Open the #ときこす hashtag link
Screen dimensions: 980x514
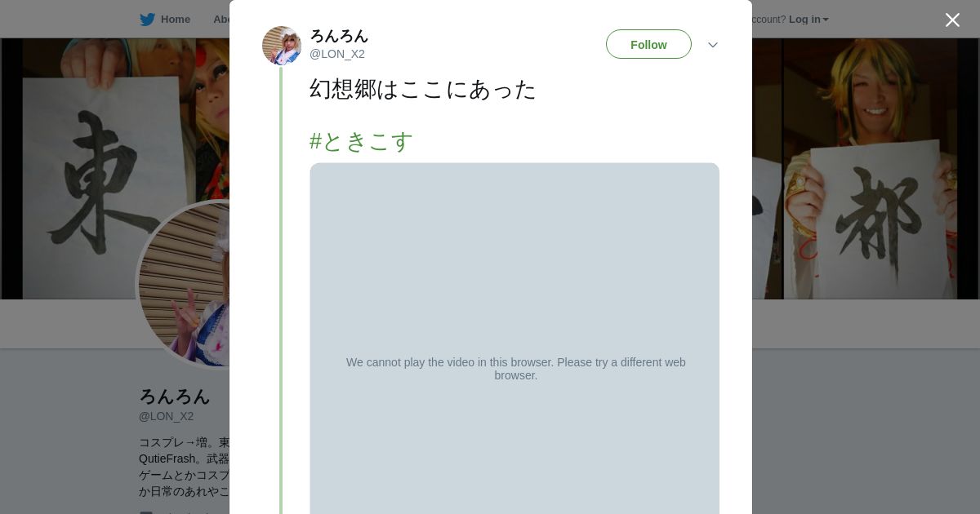tap(361, 142)
